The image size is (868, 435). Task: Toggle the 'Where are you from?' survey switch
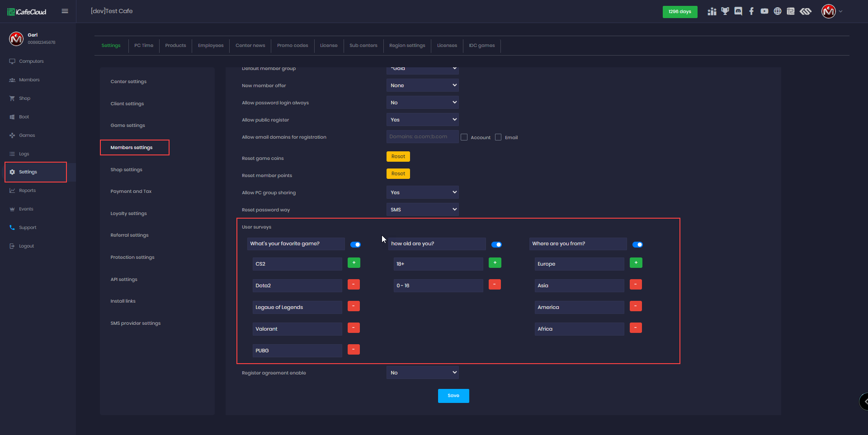click(x=637, y=244)
